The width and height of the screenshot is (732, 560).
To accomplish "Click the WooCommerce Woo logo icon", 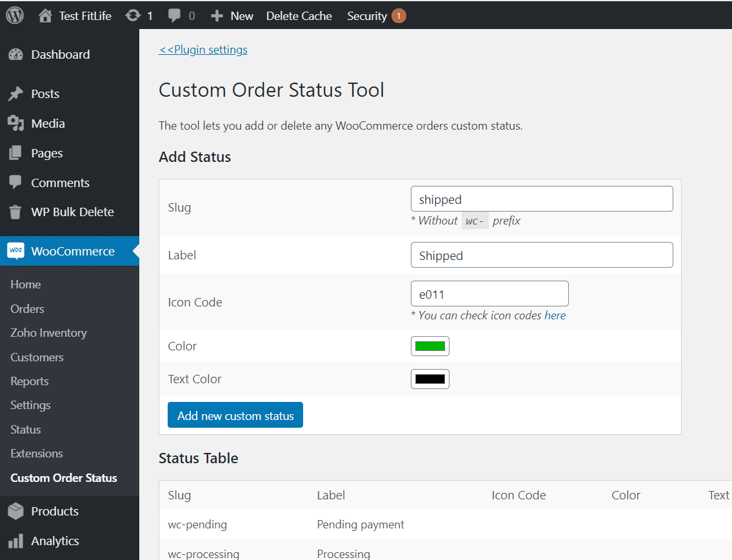I will pyautogui.click(x=16, y=251).
